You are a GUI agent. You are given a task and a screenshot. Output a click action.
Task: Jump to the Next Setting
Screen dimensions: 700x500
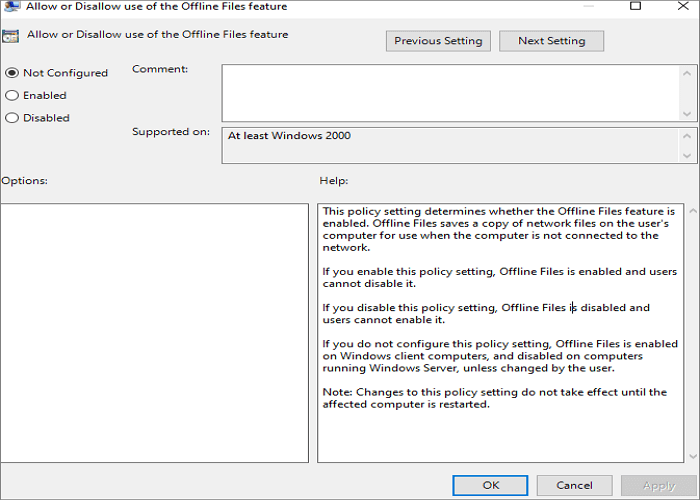[x=551, y=41]
